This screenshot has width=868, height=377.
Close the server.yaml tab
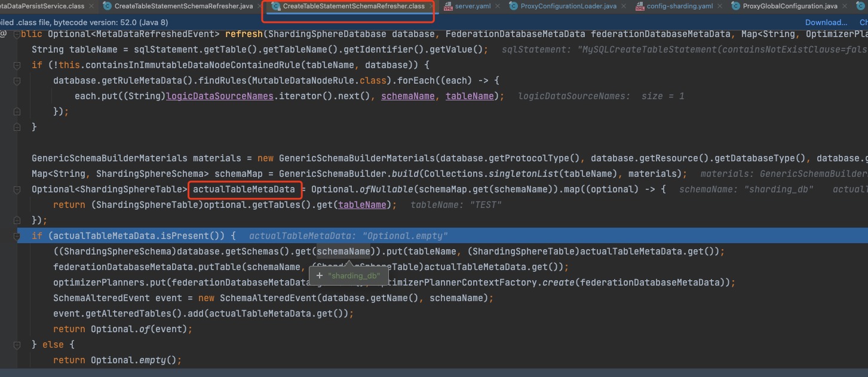pyautogui.click(x=497, y=6)
